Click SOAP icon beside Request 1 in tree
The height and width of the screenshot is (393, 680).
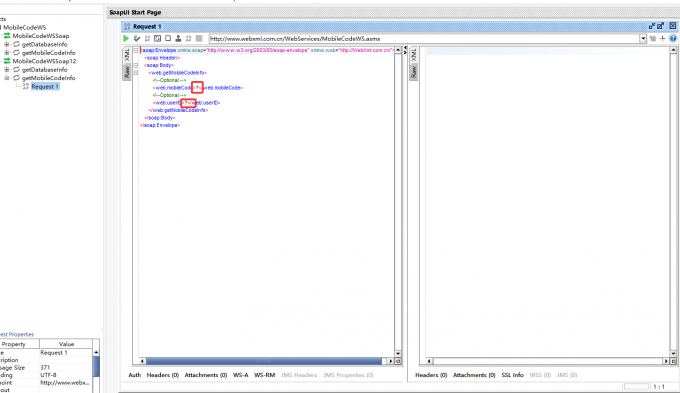pyautogui.click(x=26, y=86)
